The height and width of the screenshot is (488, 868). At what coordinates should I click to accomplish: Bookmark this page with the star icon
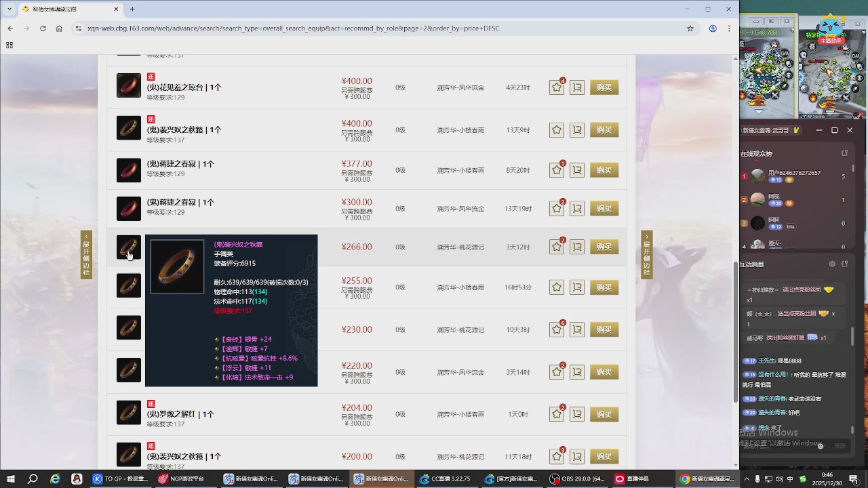[x=690, y=28]
